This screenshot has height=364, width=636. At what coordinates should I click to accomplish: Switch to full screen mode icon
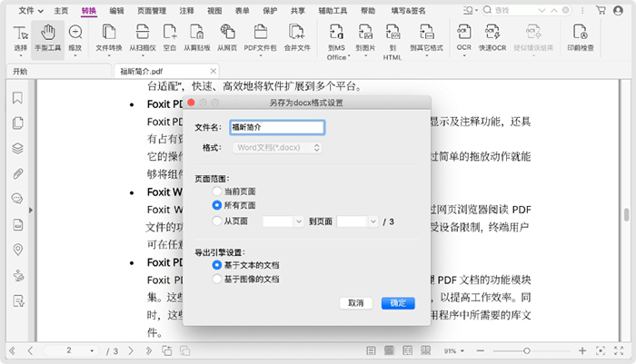tap(619, 350)
